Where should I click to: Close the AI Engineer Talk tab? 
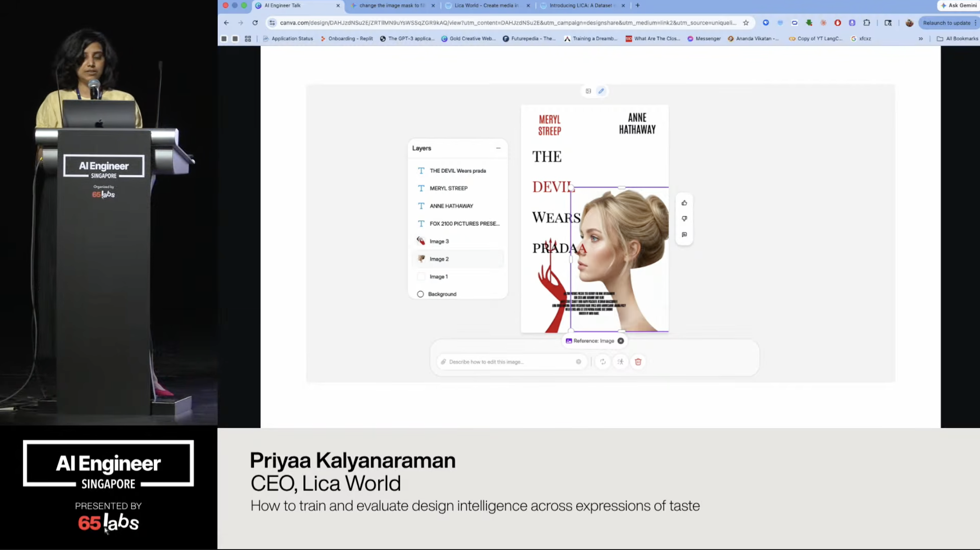click(338, 6)
